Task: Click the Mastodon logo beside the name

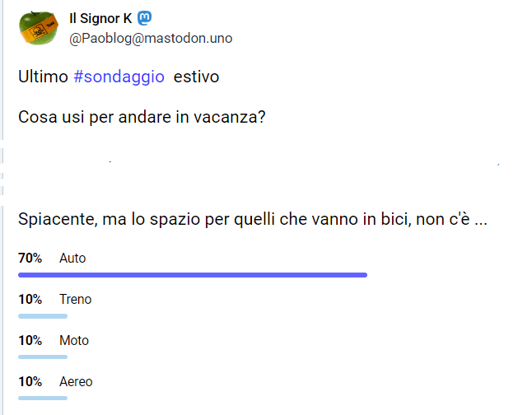Action: tap(144, 18)
